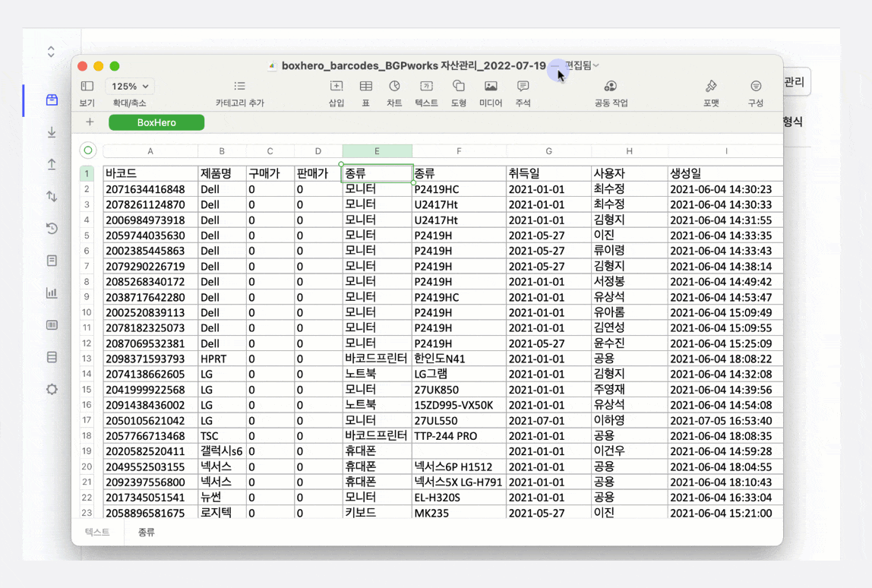Select cell MK235

tap(459, 513)
